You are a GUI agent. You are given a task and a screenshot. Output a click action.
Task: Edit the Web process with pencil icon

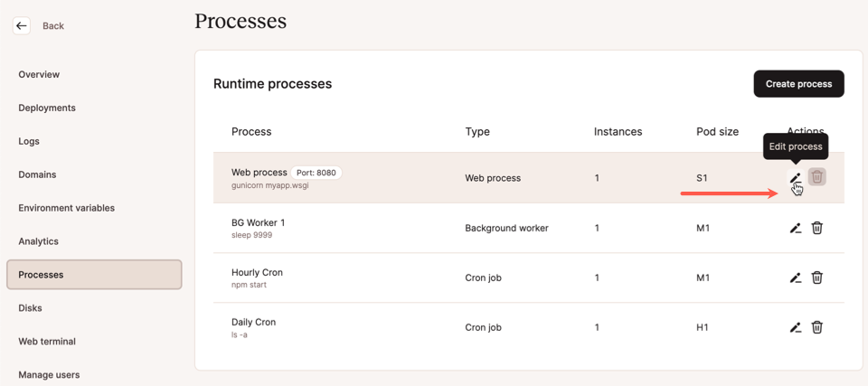(x=795, y=178)
